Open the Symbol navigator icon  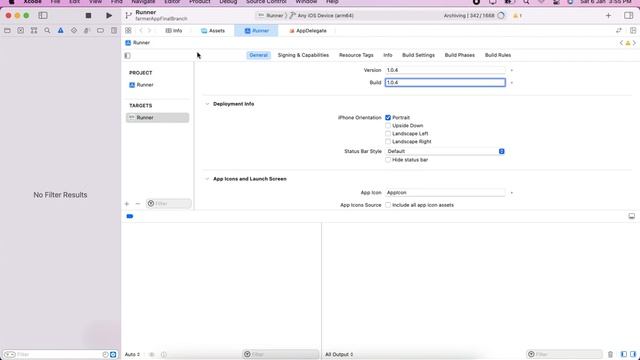click(x=34, y=31)
